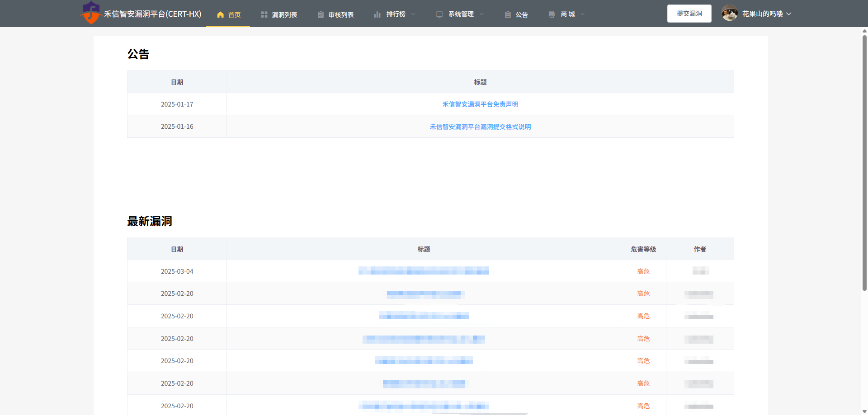The width and height of the screenshot is (868, 415).
Task: Click the grid icon beside 漏洞列表
Action: pos(264,14)
